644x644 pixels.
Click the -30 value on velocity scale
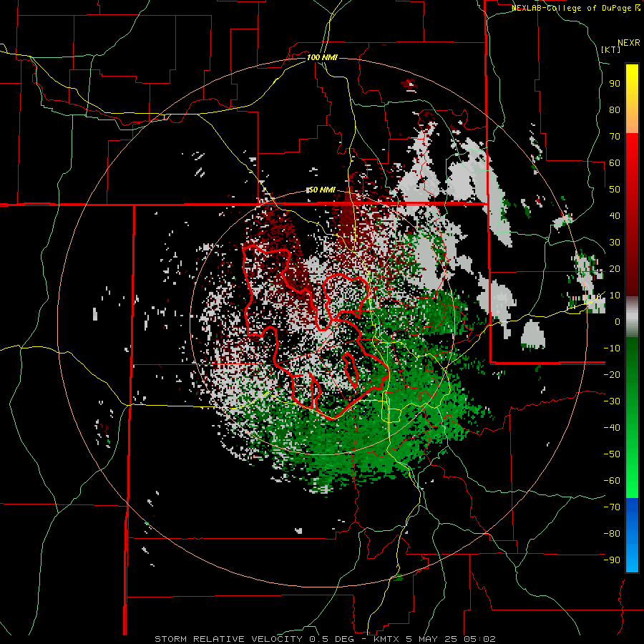click(612, 401)
